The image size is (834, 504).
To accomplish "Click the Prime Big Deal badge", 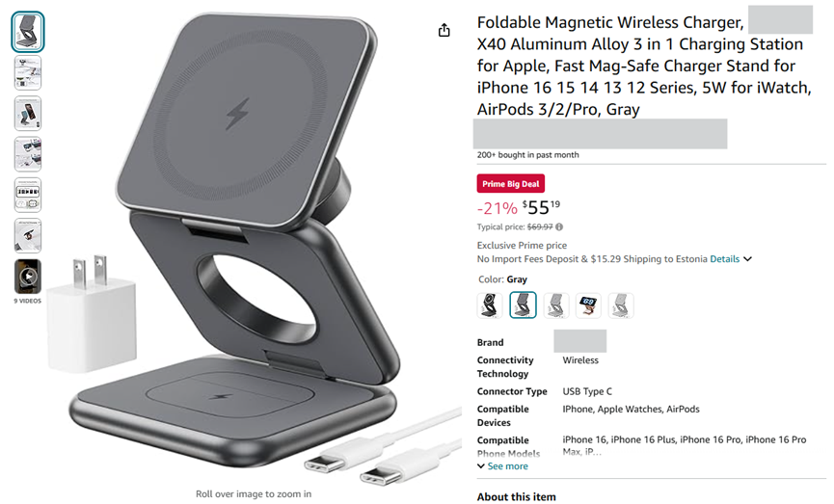I will click(511, 183).
